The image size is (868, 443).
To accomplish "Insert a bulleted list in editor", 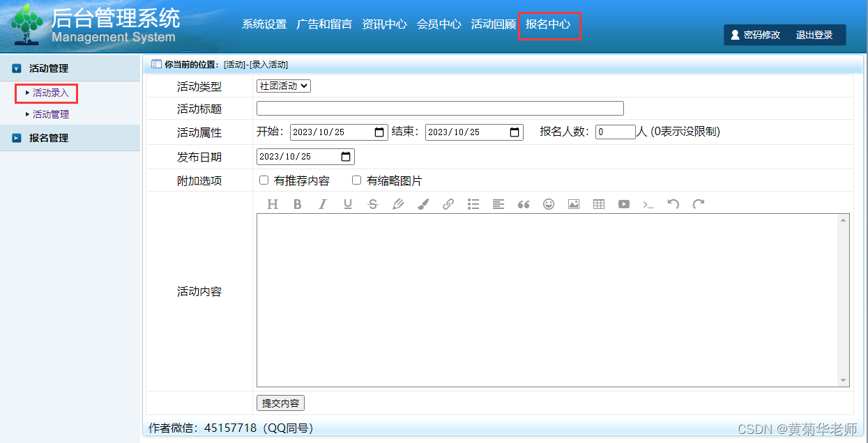I will coord(473,204).
